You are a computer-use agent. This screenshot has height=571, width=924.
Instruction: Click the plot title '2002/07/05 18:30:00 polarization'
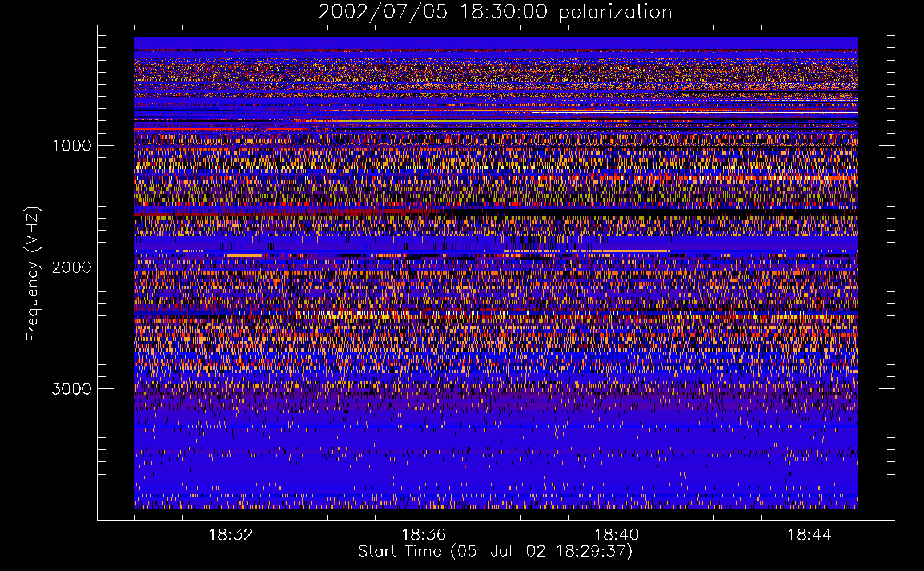[495, 12]
